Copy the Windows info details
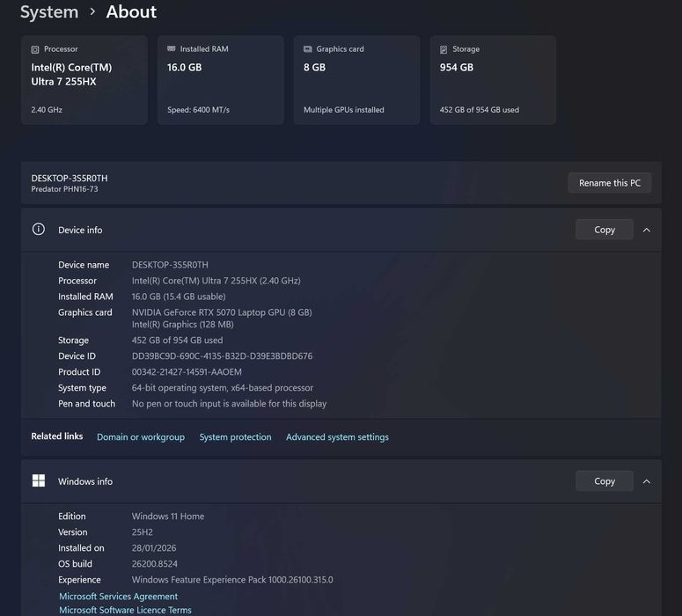 605,481
